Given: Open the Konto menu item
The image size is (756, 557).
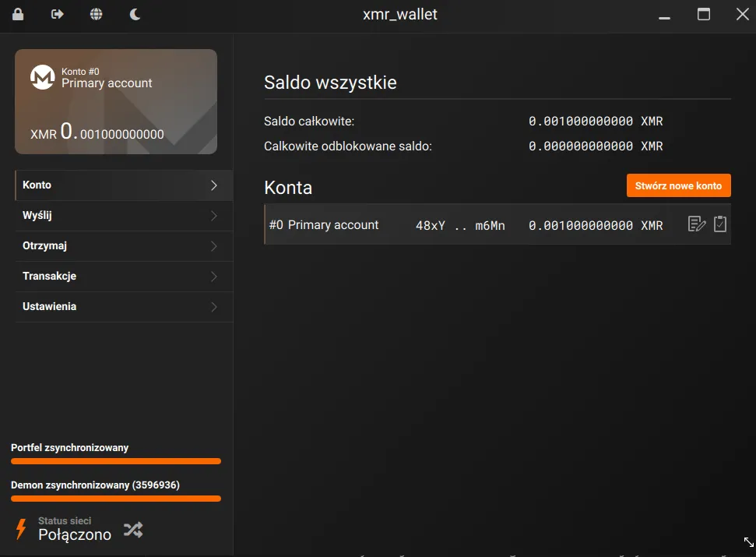Looking at the screenshot, I should point(124,185).
